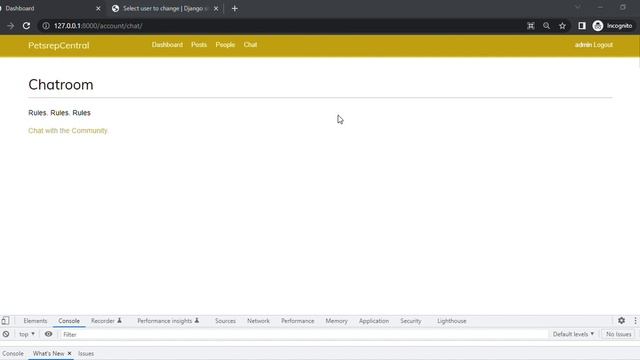640x360 pixels.
Task: Click the PetsrepCentral brand link
Action: (x=59, y=45)
